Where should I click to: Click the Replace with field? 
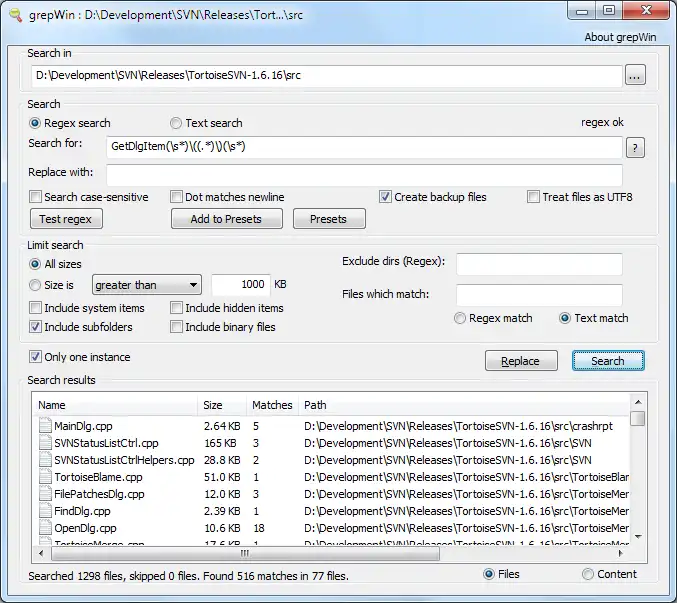364,174
